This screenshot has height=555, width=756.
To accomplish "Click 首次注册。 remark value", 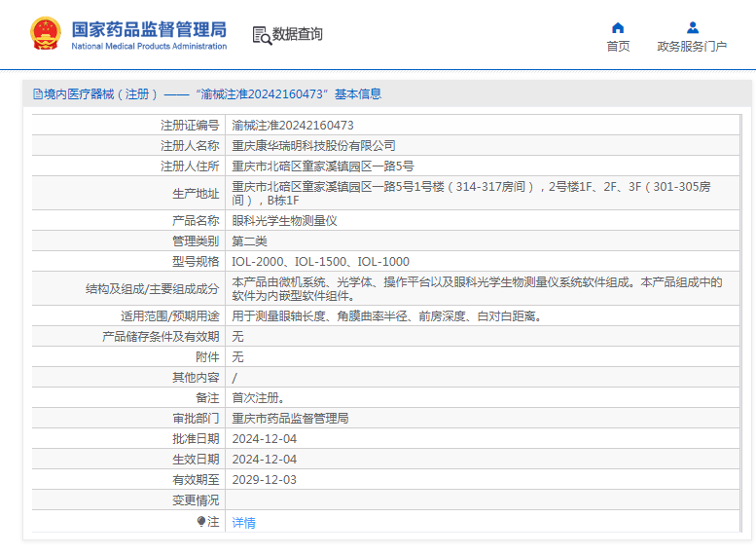I will click(258, 398).
